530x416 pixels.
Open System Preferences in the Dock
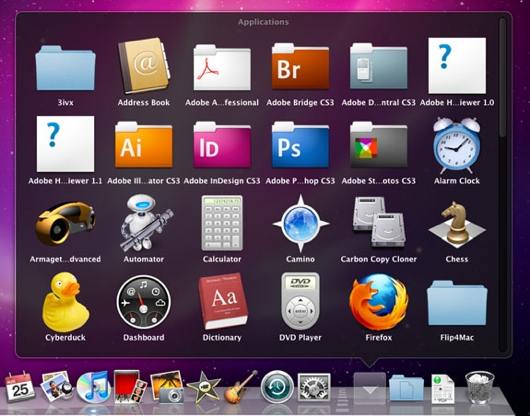point(314,387)
